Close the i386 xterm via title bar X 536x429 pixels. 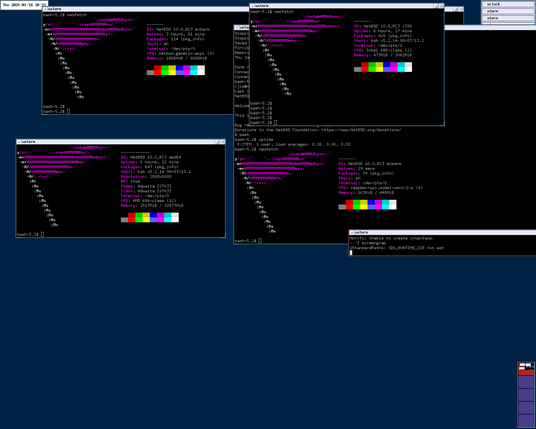[x=441, y=6]
